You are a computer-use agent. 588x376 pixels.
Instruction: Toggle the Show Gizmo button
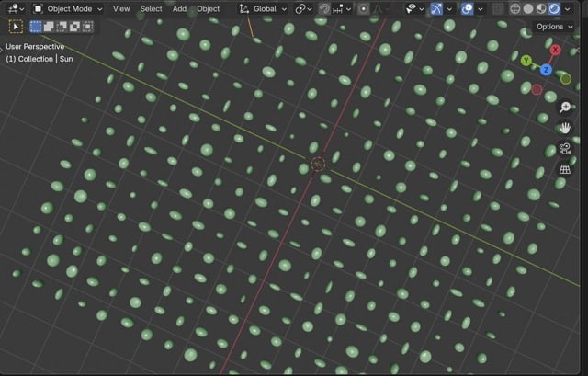pos(436,8)
